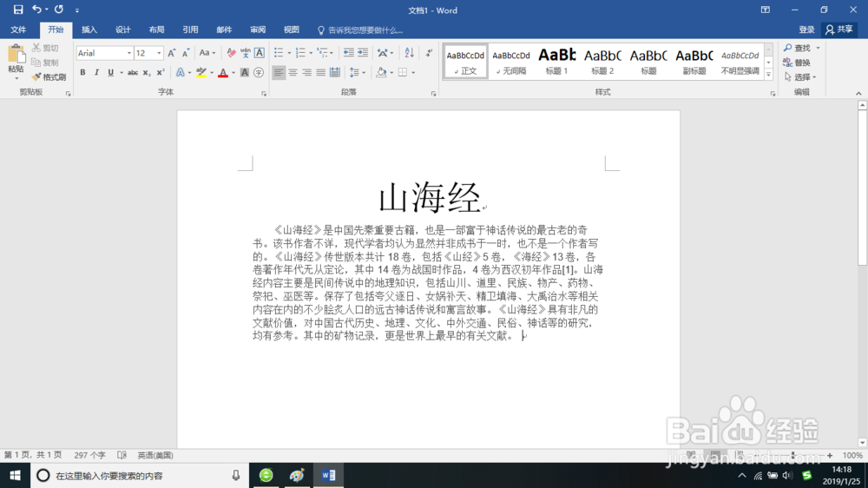The height and width of the screenshot is (488, 868).
Task: Open the spelling check icon in the status bar
Action: point(122,455)
